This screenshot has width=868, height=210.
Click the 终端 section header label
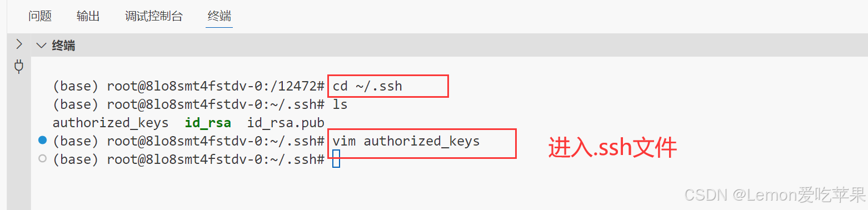[63, 46]
